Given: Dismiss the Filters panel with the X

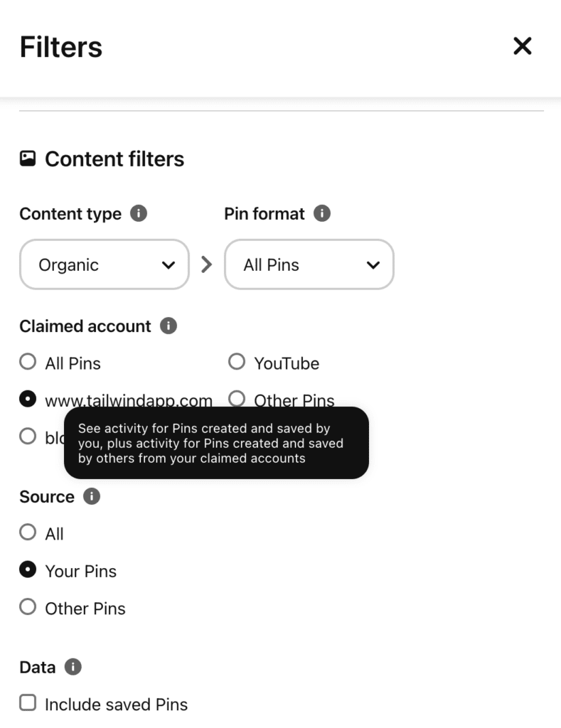Looking at the screenshot, I should 523,45.
